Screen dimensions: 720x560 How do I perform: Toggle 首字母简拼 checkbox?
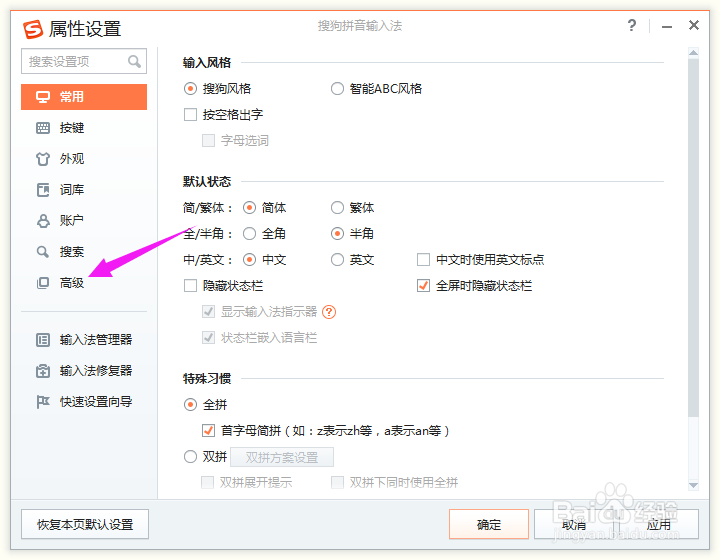(x=208, y=431)
